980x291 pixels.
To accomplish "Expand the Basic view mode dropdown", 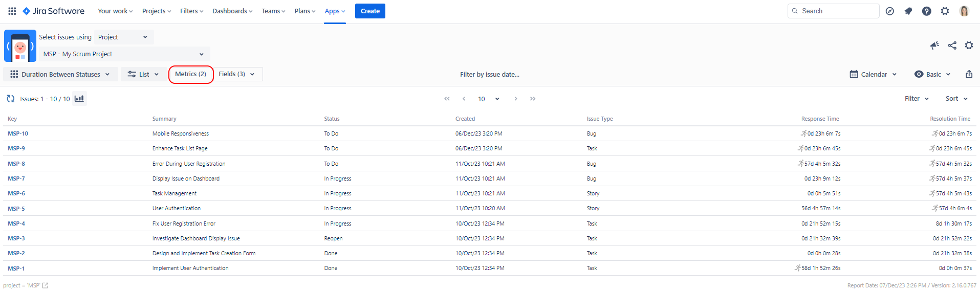I will pyautogui.click(x=932, y=74).
